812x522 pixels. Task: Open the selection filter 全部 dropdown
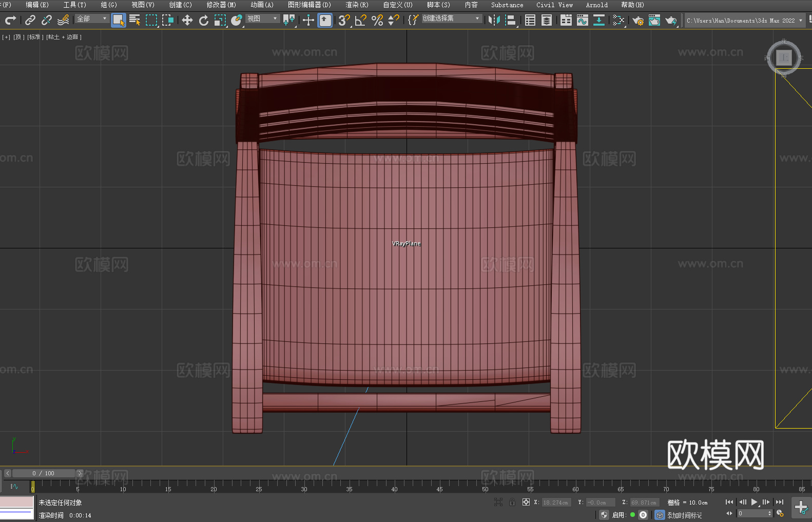[92, 18]
